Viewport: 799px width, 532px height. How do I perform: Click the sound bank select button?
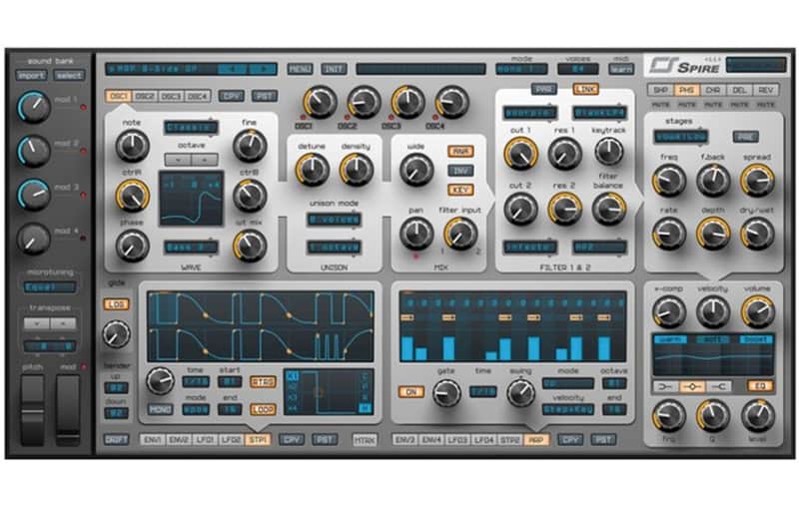69,75
